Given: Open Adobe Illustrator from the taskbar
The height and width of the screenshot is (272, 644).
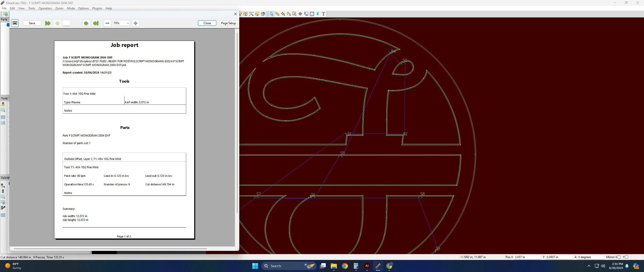Looking at the screenshot, I should click(367, 266).
